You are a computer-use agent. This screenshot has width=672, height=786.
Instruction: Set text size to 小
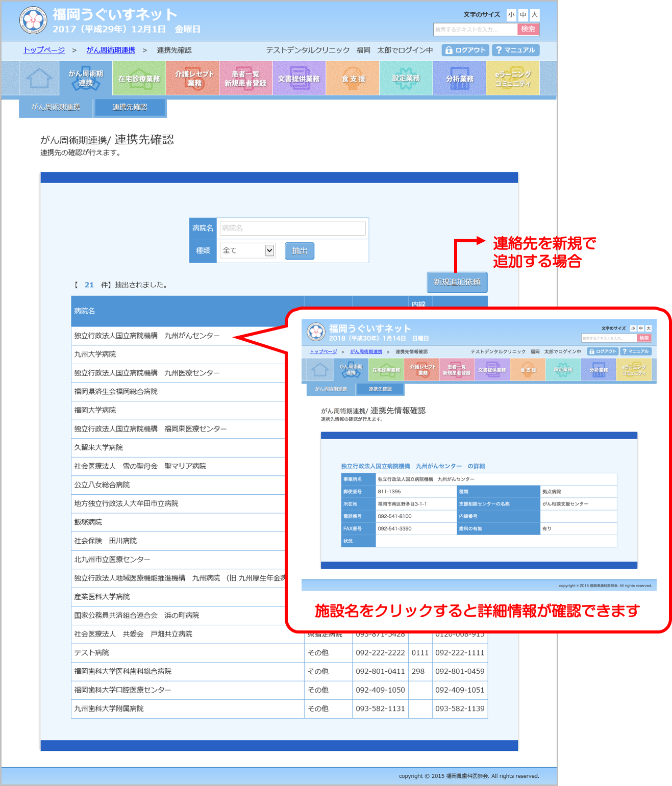[x=511, y=15]
